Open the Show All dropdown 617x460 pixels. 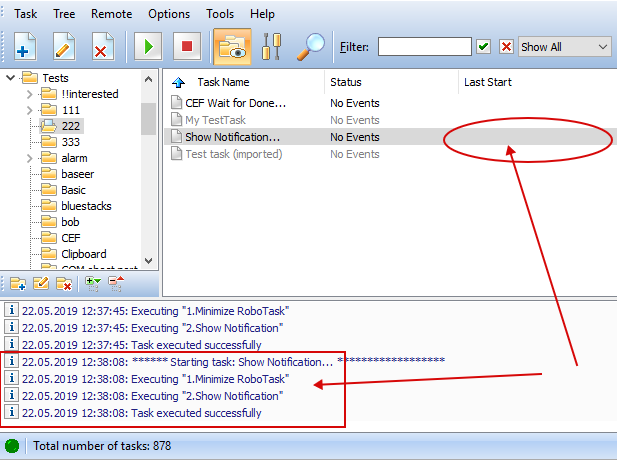pyautogui.click(x=564, y=47)
